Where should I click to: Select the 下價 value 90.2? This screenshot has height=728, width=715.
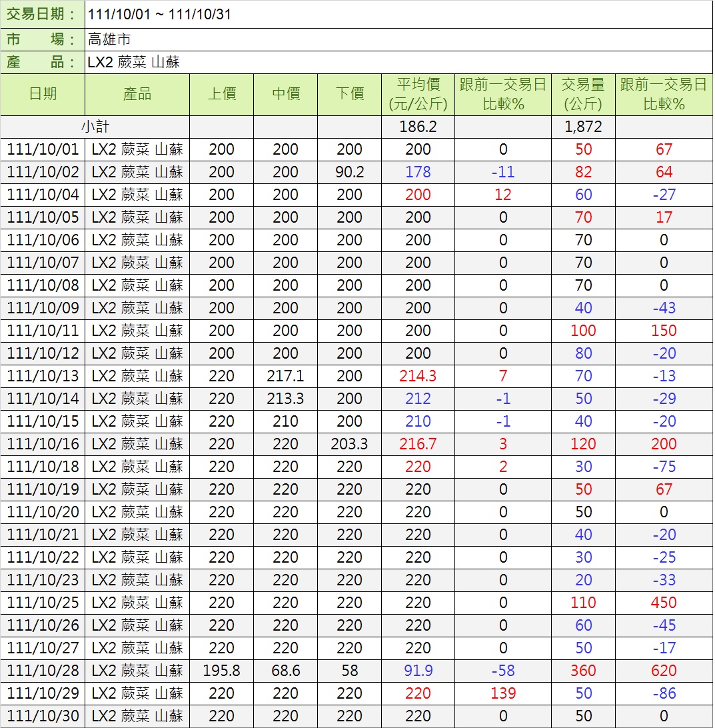[349, 172]
